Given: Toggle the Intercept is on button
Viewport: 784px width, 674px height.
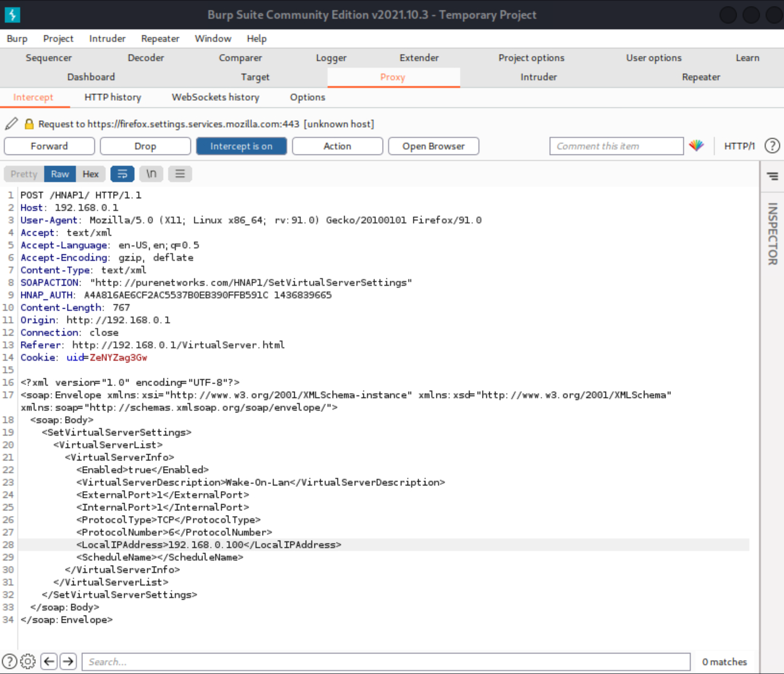Looking at the screenshot, I should (241, 146).
